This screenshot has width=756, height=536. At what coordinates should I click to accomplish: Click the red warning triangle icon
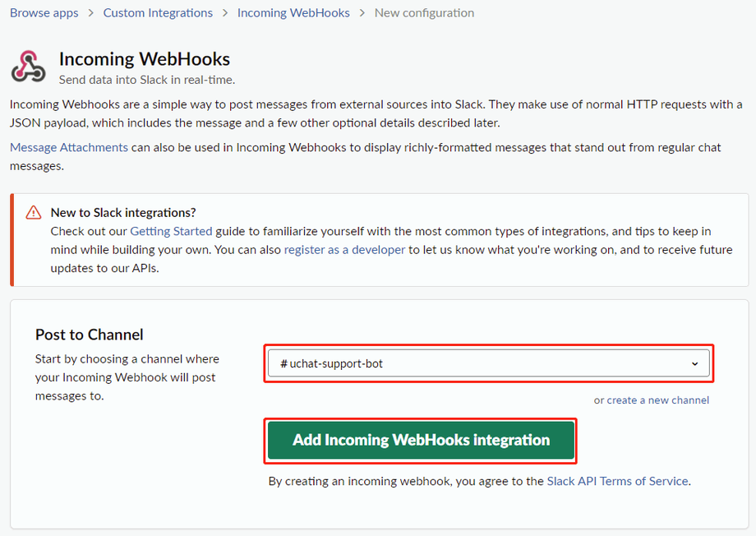click(x=34, y=213)
